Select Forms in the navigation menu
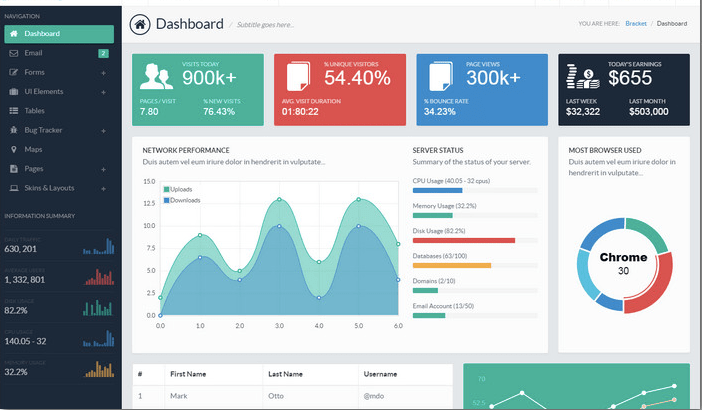Screen dimensions: 702x410 point(59,72)
